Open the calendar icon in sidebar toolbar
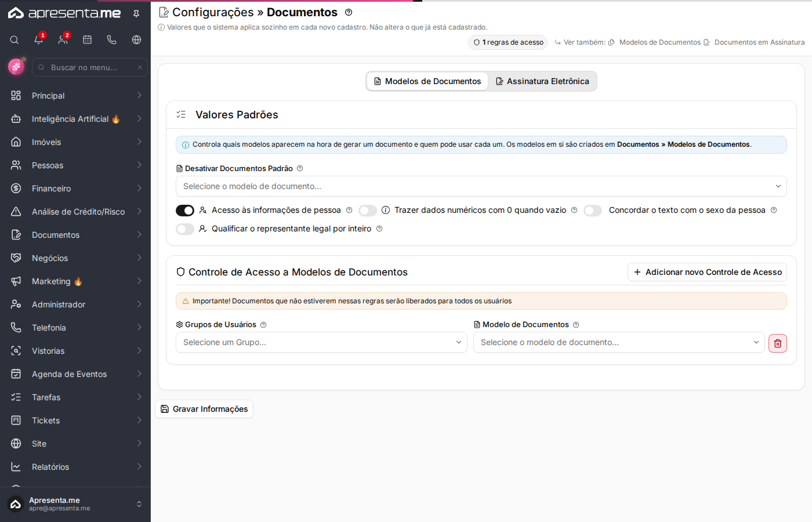 point(88,39)
